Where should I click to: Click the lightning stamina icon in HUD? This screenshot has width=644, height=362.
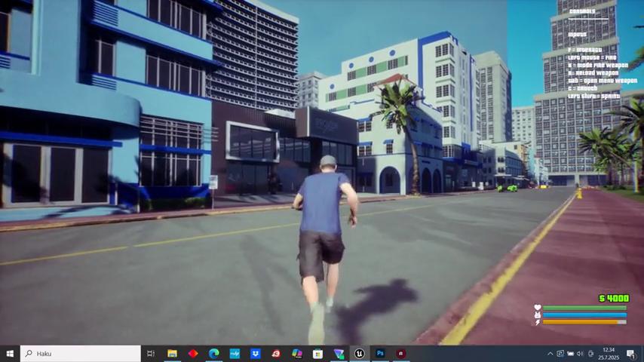coord(537,323)
